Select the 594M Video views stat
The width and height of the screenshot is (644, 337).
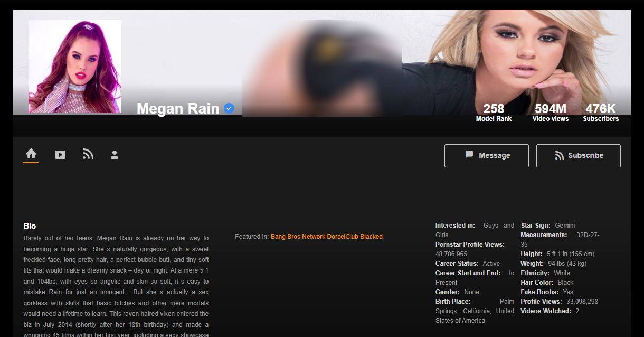click(x=550, y=112)
